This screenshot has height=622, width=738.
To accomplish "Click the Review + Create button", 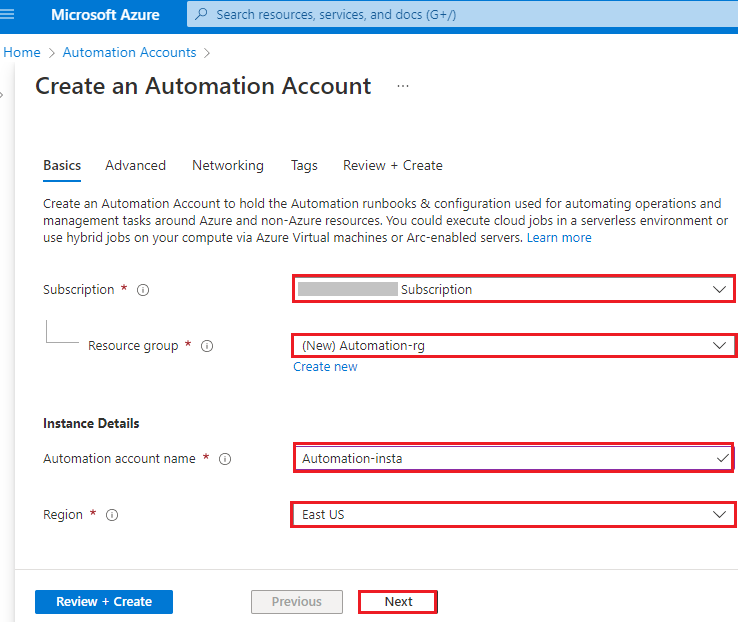I will coord(104,602).
